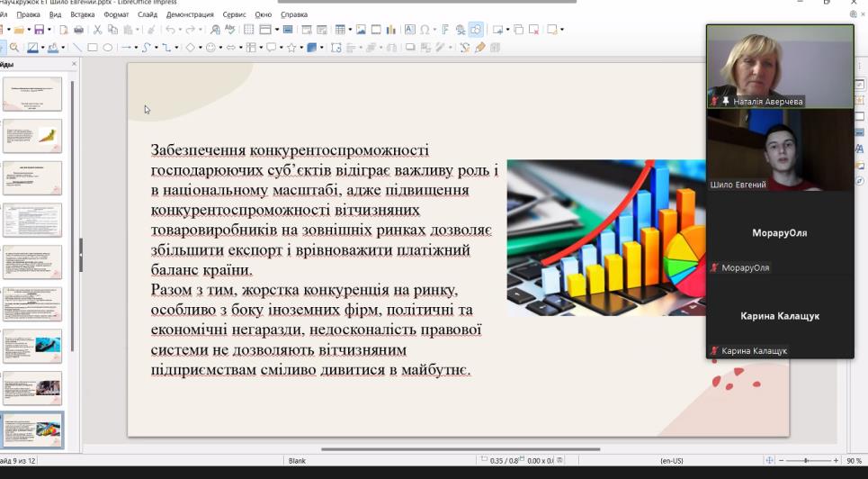This screenshot has height=479, width=868.
Task: Click the Duplicate slide icon
Action: pyautogui.click(x=518, y=30)
